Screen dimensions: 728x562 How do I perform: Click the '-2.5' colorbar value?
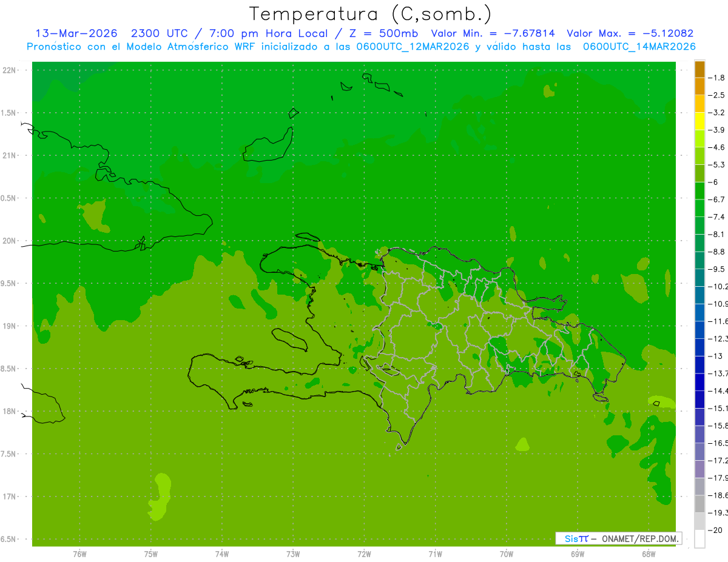coord(717,95)
